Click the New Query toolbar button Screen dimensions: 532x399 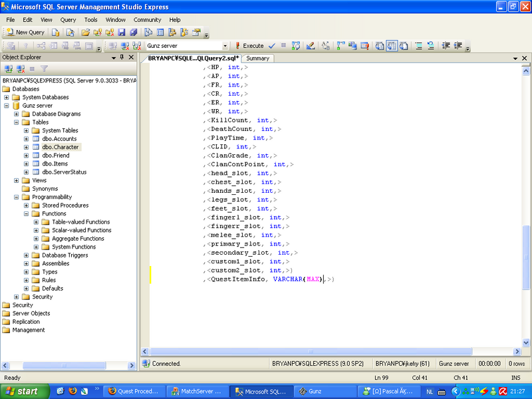coord(27,32)
